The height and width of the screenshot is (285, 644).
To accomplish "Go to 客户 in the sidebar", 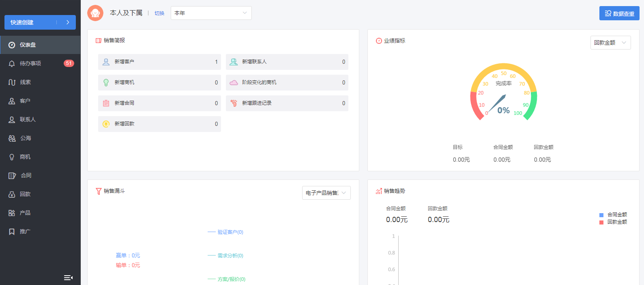I will tap(25, 101).
